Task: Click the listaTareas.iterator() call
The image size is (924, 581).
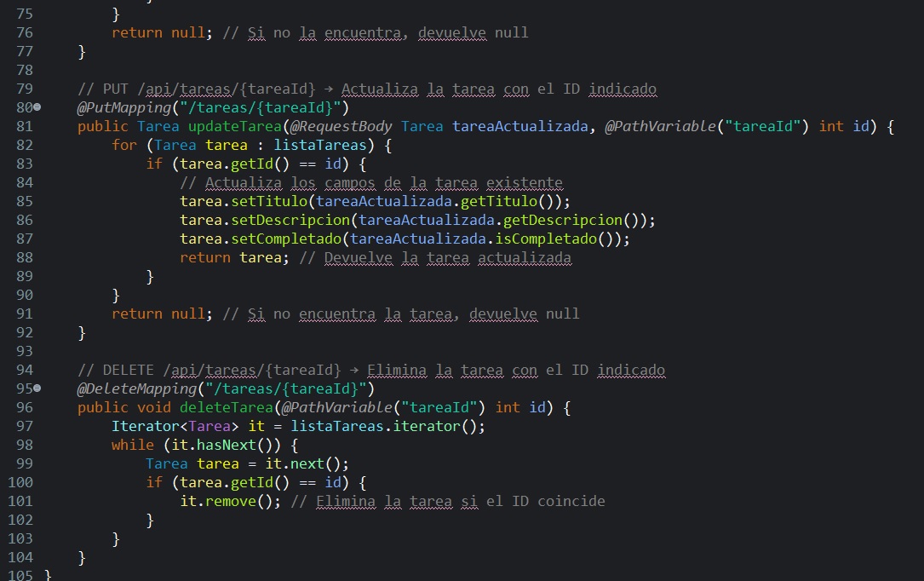Action: pos(387,427)
